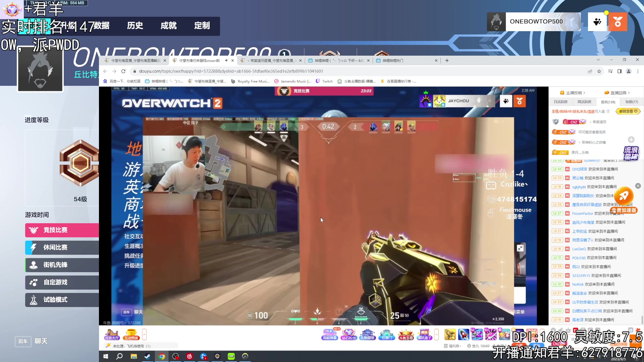
Task: Open the 免费加速器 rocket promo
Action: (x=624, y=200)
